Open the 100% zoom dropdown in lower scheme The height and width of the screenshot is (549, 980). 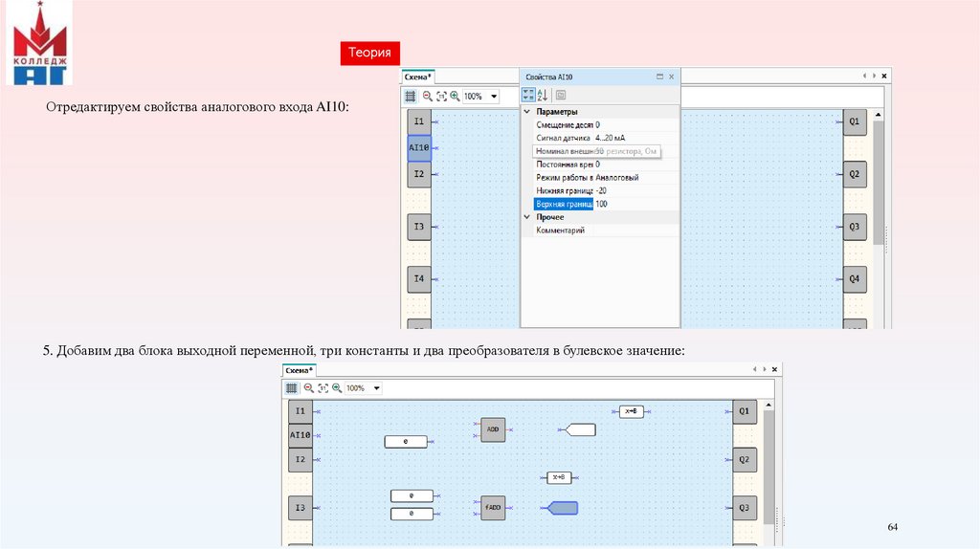pyautogui.click(x=377, y=388)
